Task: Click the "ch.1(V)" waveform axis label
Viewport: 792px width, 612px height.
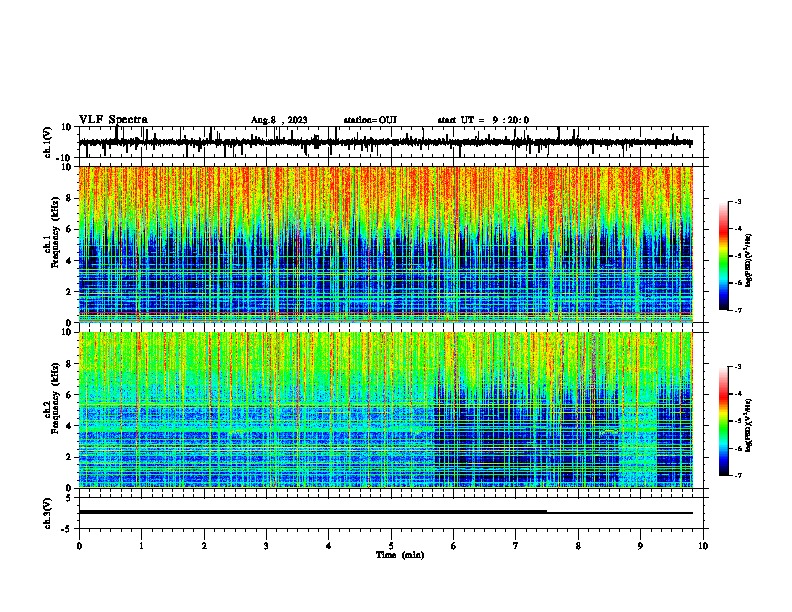Action: tap(48, 142)
